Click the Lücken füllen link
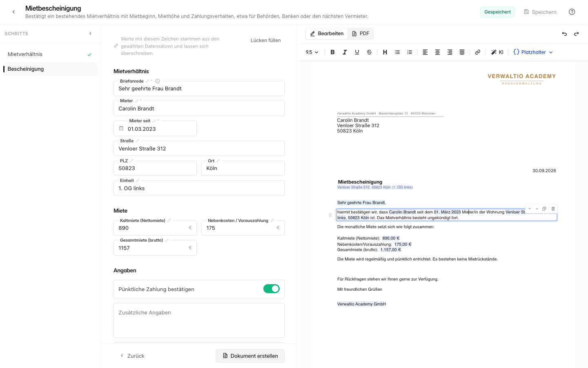 266,40
